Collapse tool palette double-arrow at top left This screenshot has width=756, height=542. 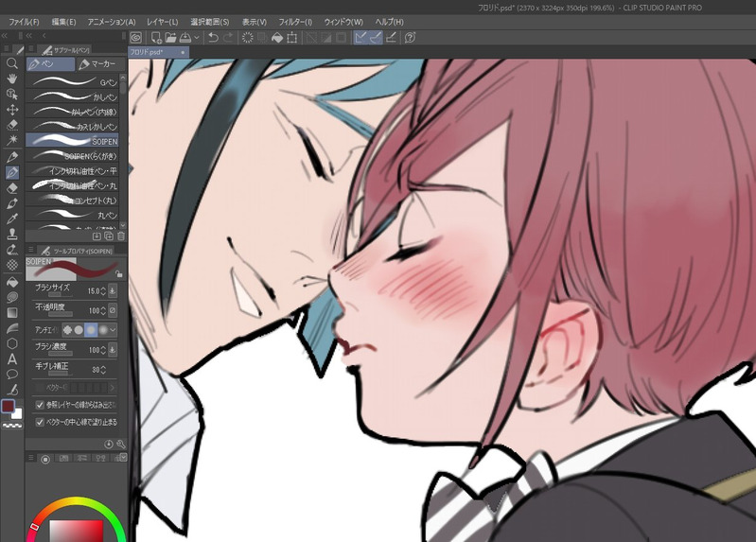[5, 36]
